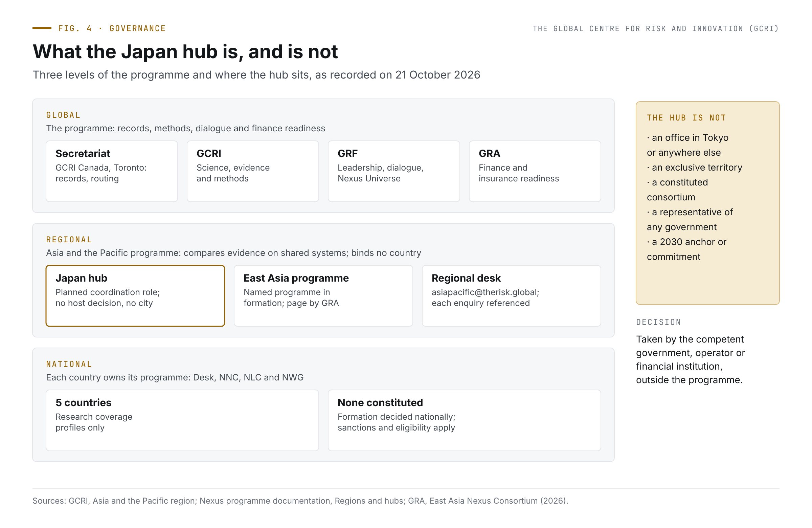Image resolution: width=812 pixels, height=528 pixels.
Task: Select the highlighted Japan hub card
Action: coord(135,296)
